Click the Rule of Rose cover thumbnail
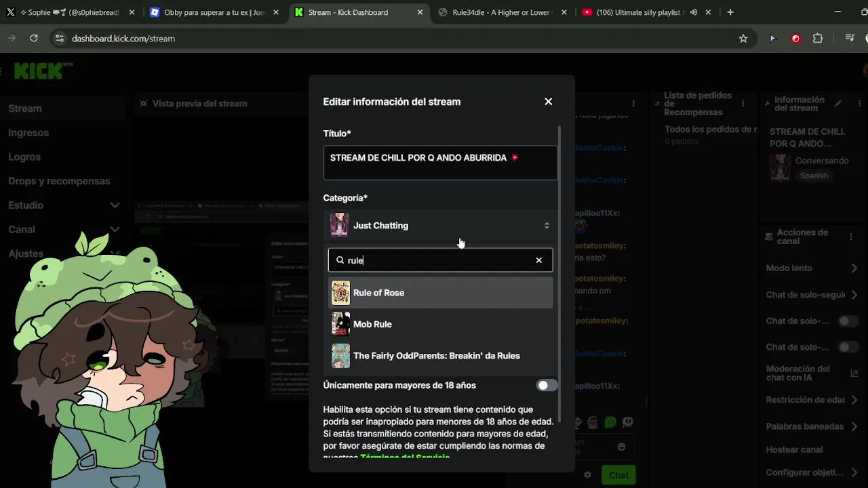 [340, 293]
